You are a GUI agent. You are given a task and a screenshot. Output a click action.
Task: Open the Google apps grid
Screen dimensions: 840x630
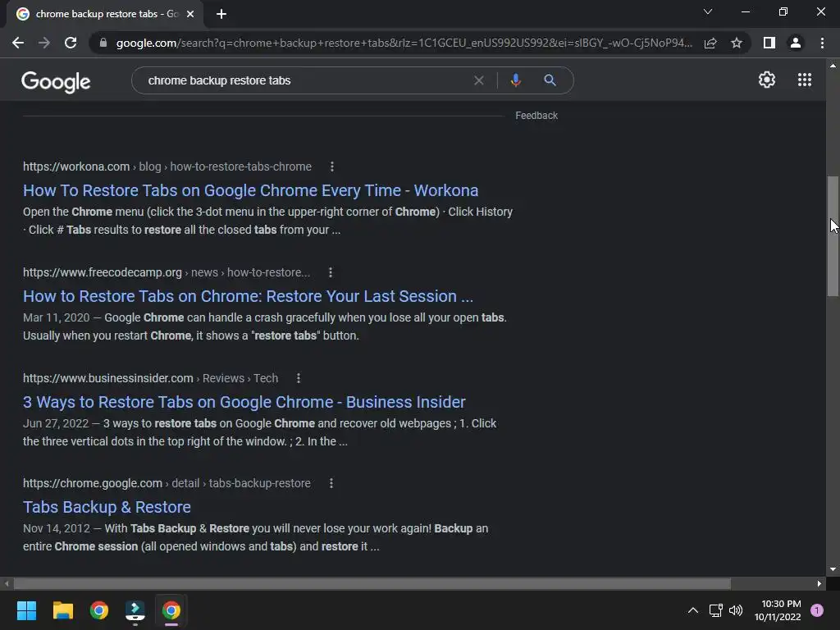pos(805,80)
